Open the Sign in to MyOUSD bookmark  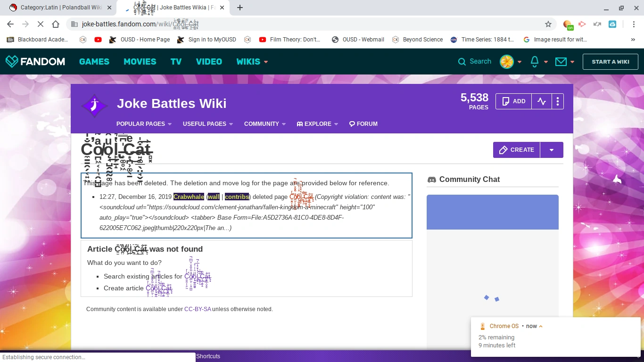coord(206,40)
